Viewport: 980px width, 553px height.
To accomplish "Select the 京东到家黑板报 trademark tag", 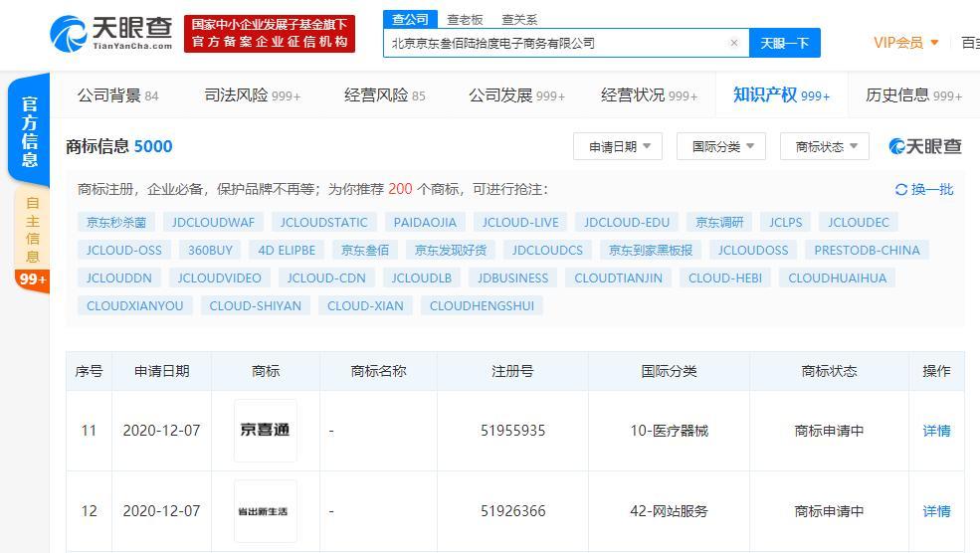I will pos(651,250).
